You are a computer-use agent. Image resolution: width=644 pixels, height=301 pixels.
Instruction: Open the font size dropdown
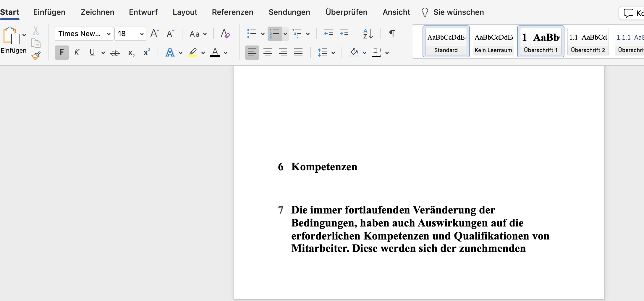(141, 34)
